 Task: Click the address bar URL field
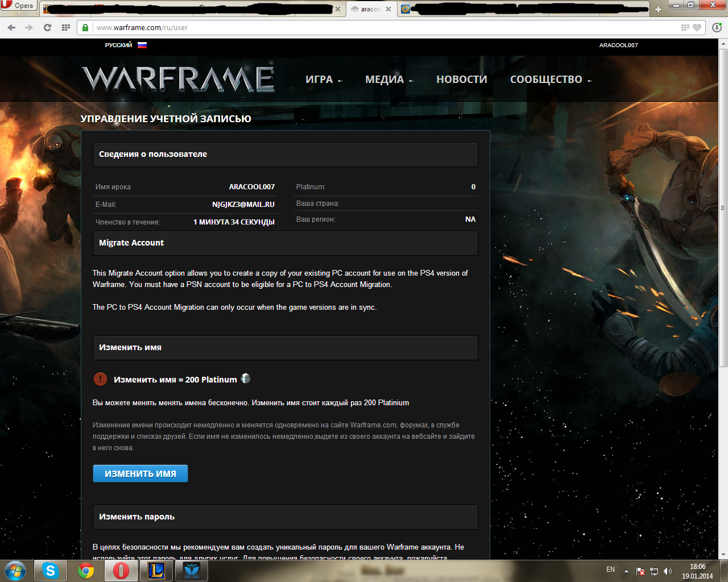point(387,27)
